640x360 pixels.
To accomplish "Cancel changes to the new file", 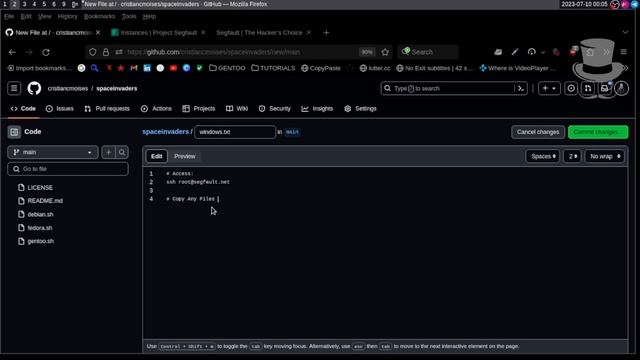I will tap(538, 132).
